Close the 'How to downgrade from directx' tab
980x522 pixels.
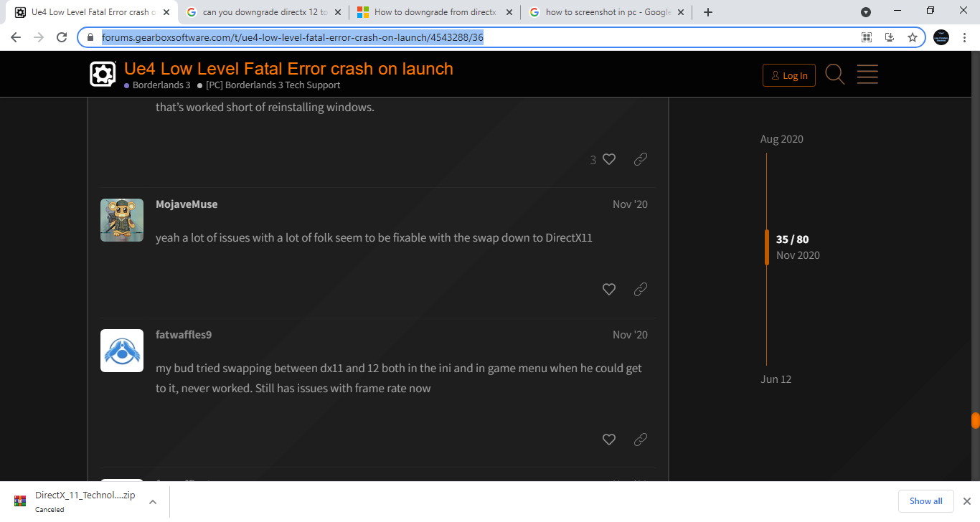(510, 12)
